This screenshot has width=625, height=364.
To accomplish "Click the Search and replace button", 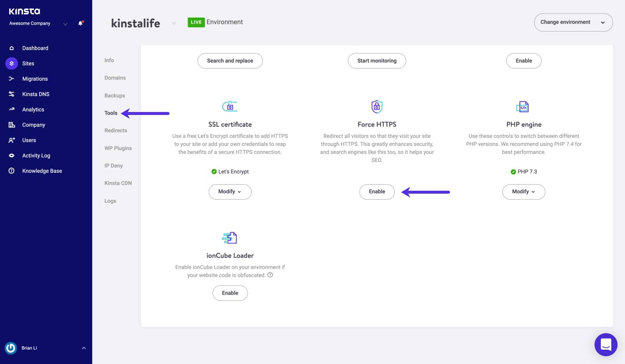I will 230,61.
